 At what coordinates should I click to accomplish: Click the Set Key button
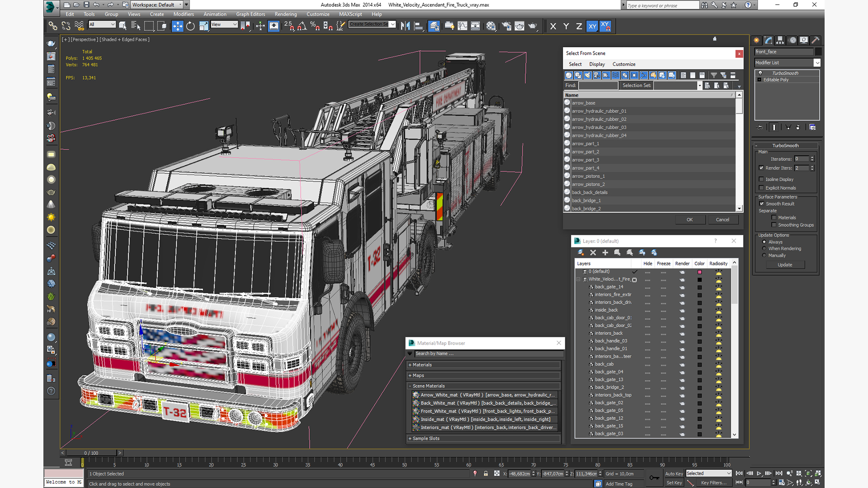click(674, 483)
